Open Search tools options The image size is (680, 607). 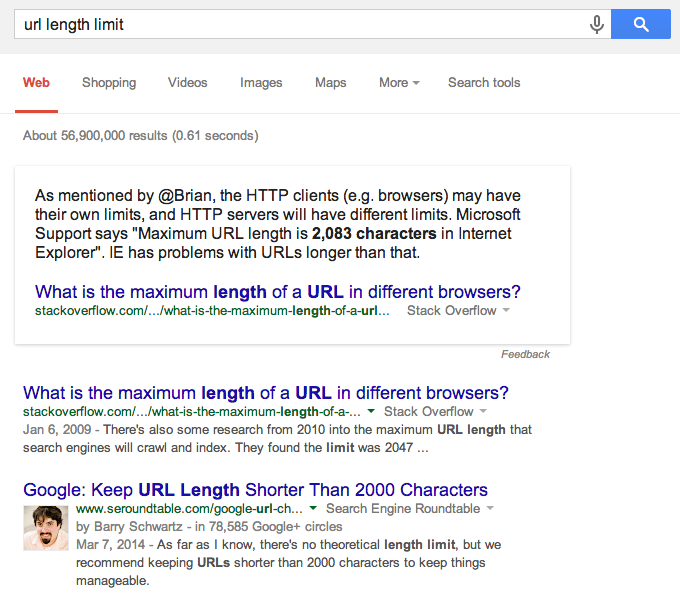[484, 82]
